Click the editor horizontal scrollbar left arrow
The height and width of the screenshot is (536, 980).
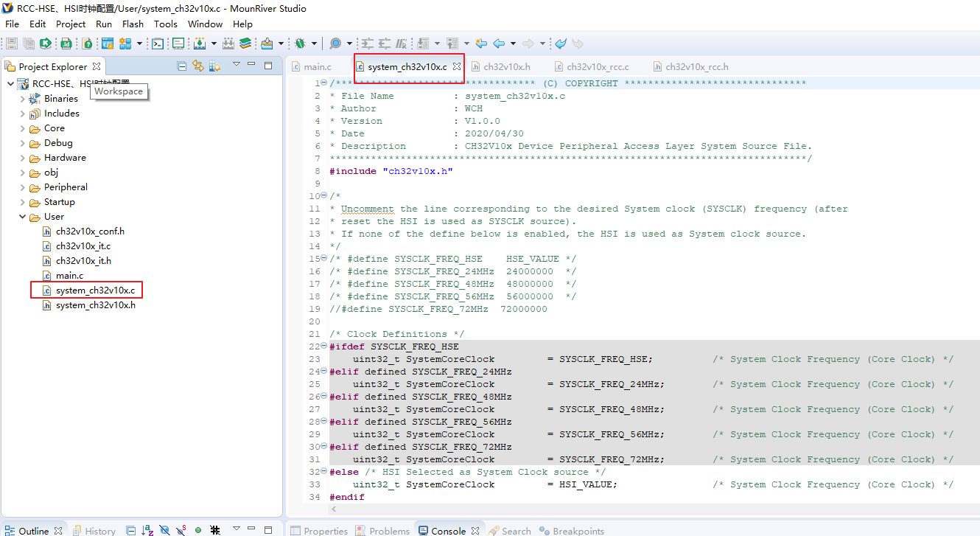pyautogui.click(x=334, y=509)
